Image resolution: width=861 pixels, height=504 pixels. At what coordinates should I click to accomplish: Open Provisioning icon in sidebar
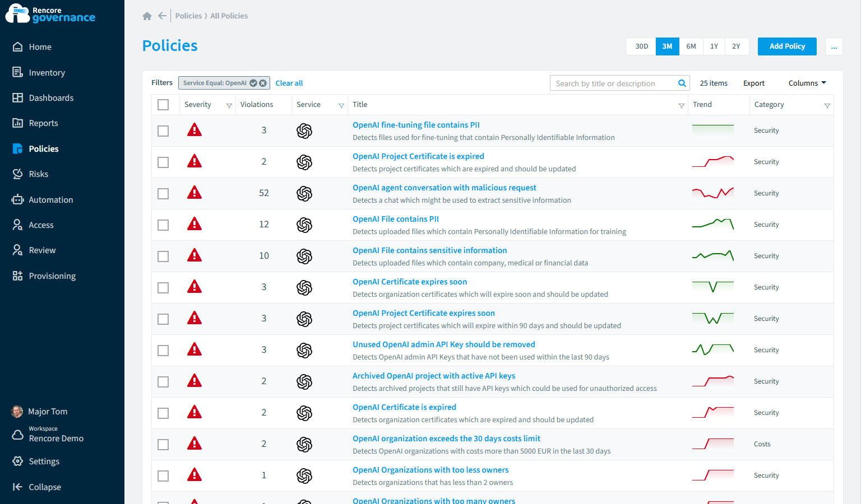point(18,276)
